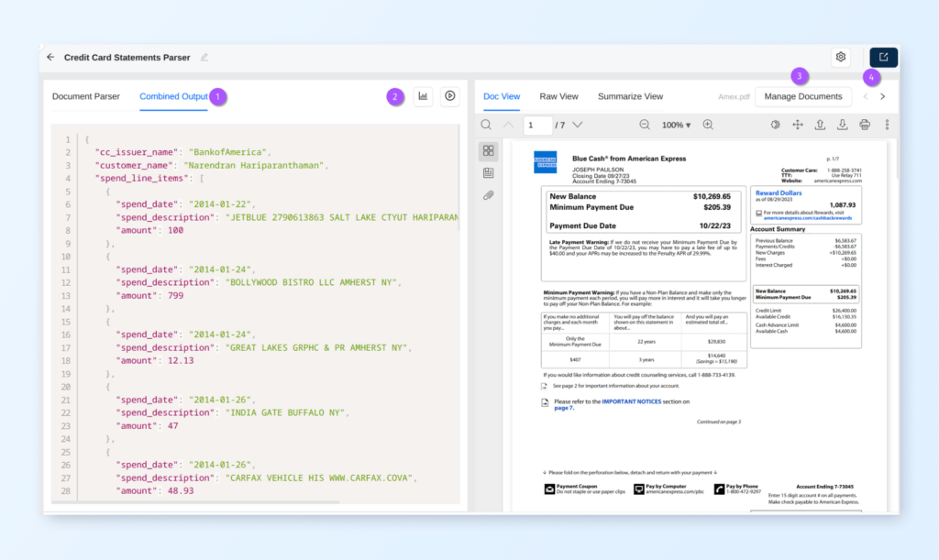Click the Manage Documents button
939x560 pixels.
pyautogui.click(x=803, y=95)
